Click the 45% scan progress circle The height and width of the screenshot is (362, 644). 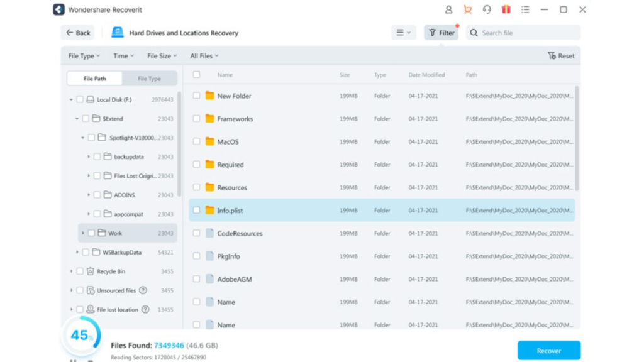pyautogui.click(x=80, y=335)
